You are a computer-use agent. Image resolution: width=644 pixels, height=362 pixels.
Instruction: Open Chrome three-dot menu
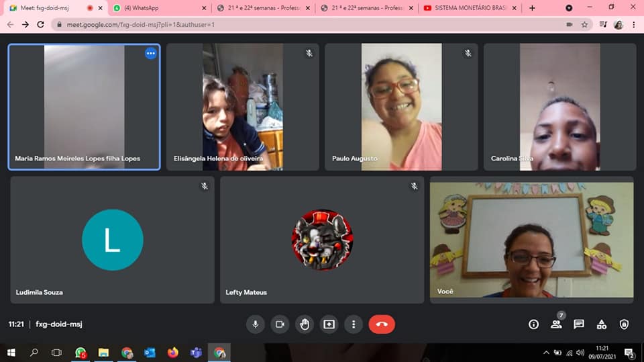(x=634, y=25)
